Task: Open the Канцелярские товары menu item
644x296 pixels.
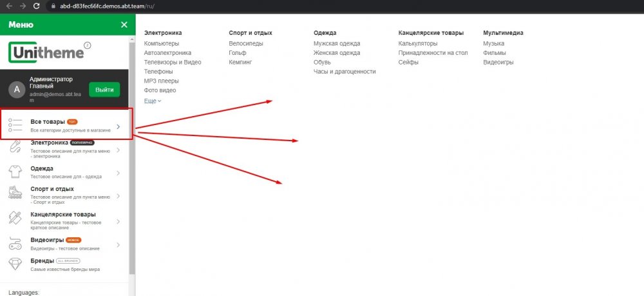Action: pos(63,215)
